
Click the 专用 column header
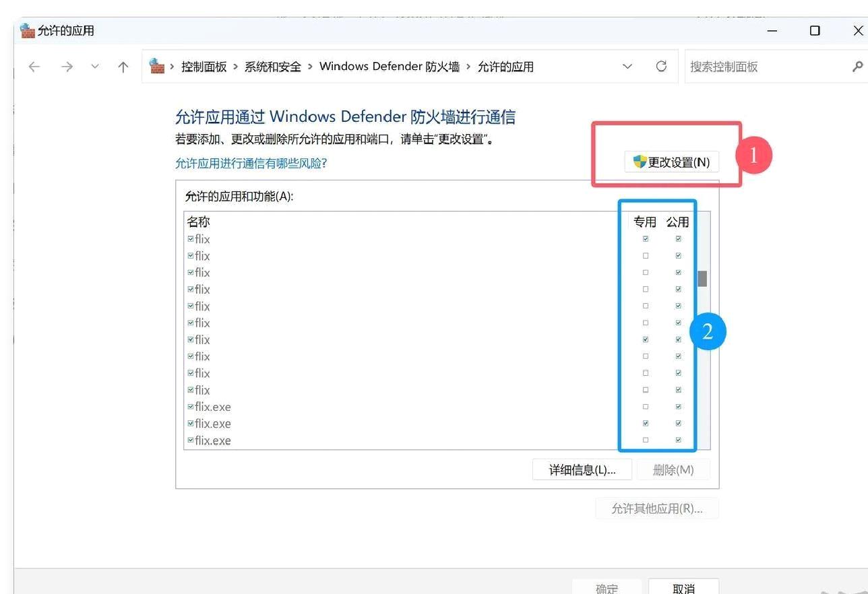coord(645,222)
